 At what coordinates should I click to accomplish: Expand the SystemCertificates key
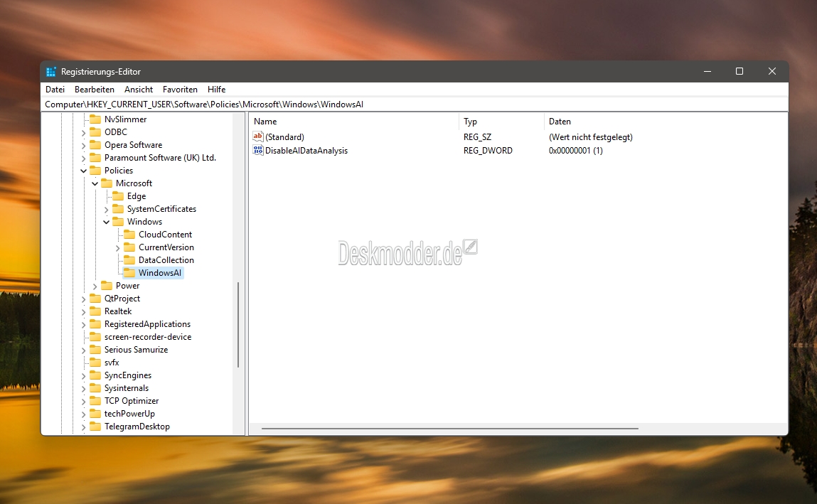tap(106, 209)
